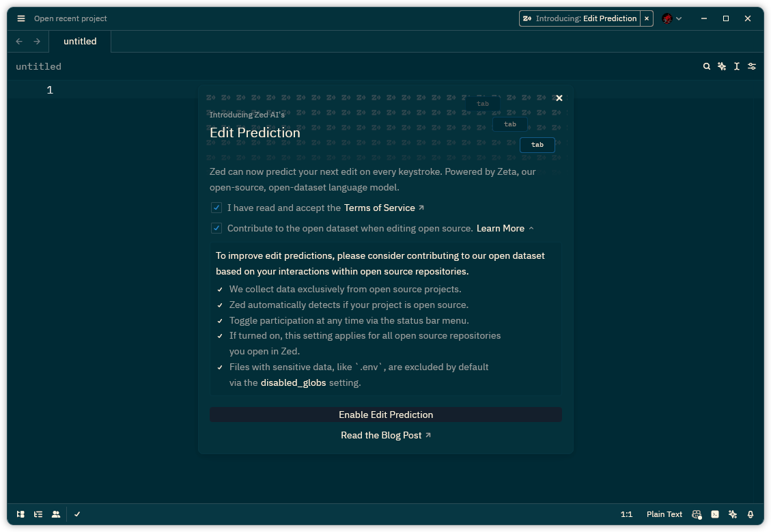Screen dimensions: 771x532
Task: Open the project panel icon
Action: pyautogui.click(x=20, y=514)
